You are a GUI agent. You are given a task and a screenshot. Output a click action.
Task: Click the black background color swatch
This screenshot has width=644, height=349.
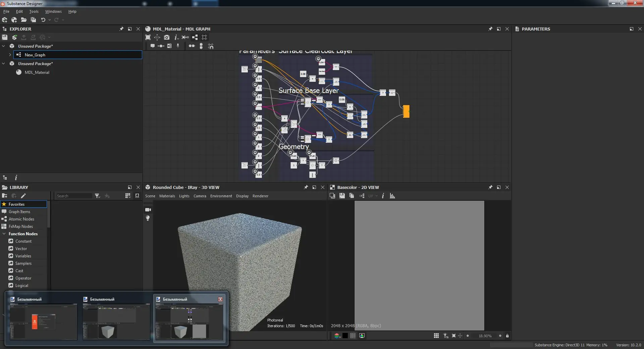tap(345, 336)
